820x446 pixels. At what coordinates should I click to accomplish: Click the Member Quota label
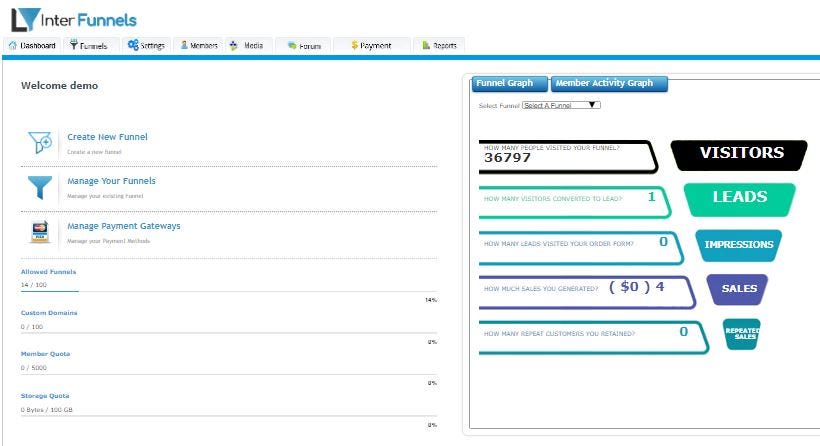pos(45,354)
